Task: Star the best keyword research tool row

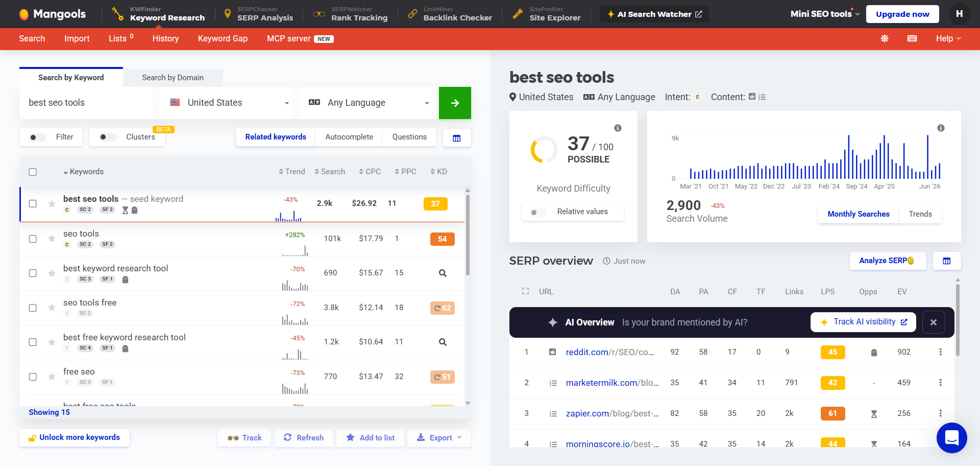Action: point(52,273)
